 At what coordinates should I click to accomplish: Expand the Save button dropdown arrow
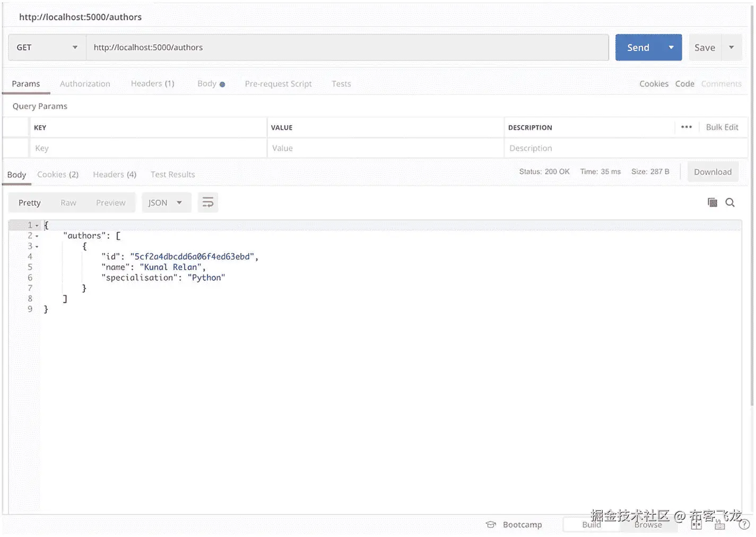point(732,47)
